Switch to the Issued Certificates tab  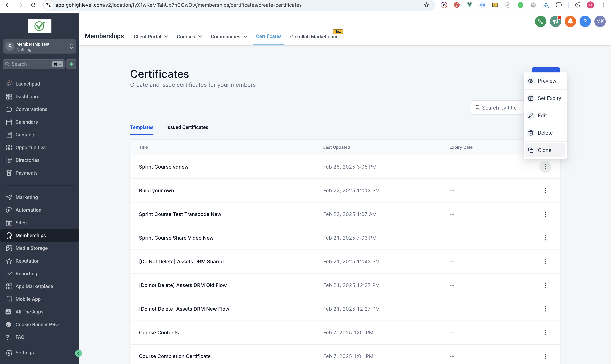pos(187,127)
